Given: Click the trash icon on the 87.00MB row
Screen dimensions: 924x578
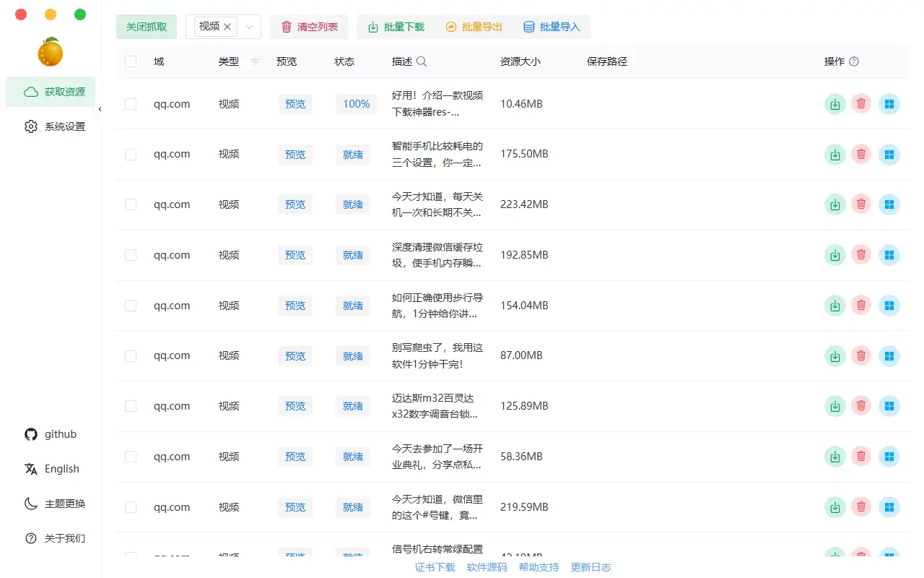Looking at the screenshot, I should [860, 356].
